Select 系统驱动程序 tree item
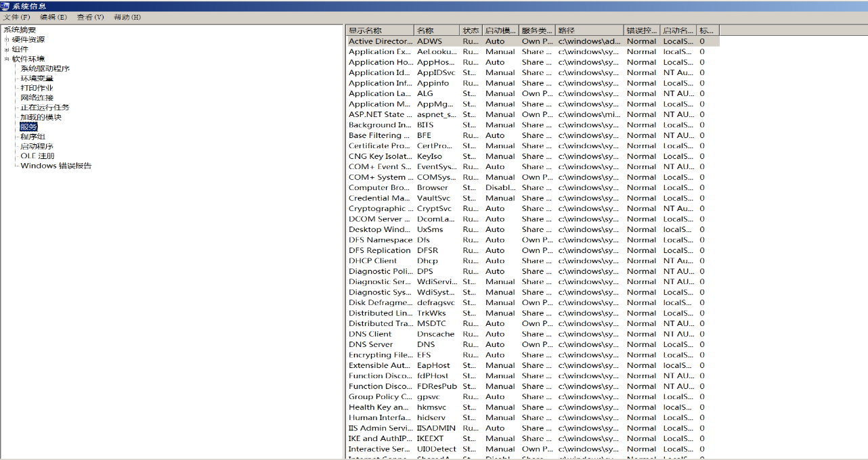The image size is (868, 460). pyautogui.click(x=45, y=68)
